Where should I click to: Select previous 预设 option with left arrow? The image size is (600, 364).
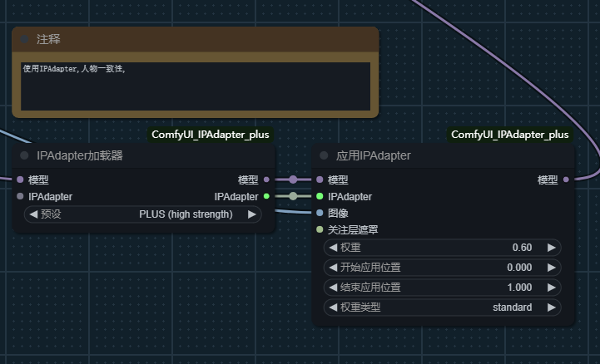click(x=33, y=214)
